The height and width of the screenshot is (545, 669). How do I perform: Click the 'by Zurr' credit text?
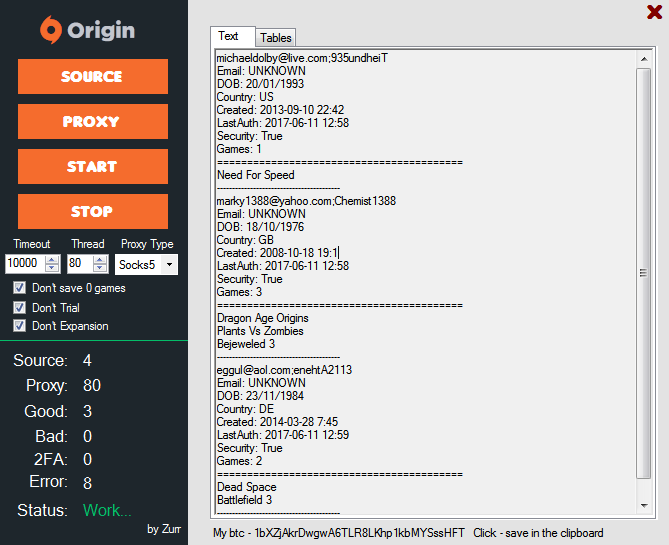point(164,529)
